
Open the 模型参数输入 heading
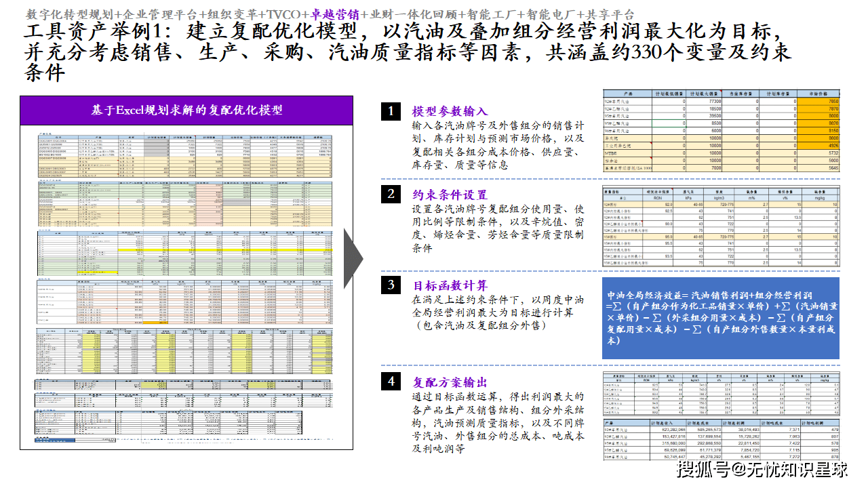coord(449,112)
